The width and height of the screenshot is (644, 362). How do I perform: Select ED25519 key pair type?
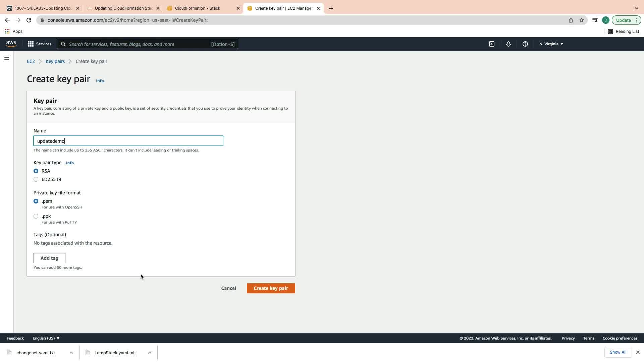click(x=36, y=179)
